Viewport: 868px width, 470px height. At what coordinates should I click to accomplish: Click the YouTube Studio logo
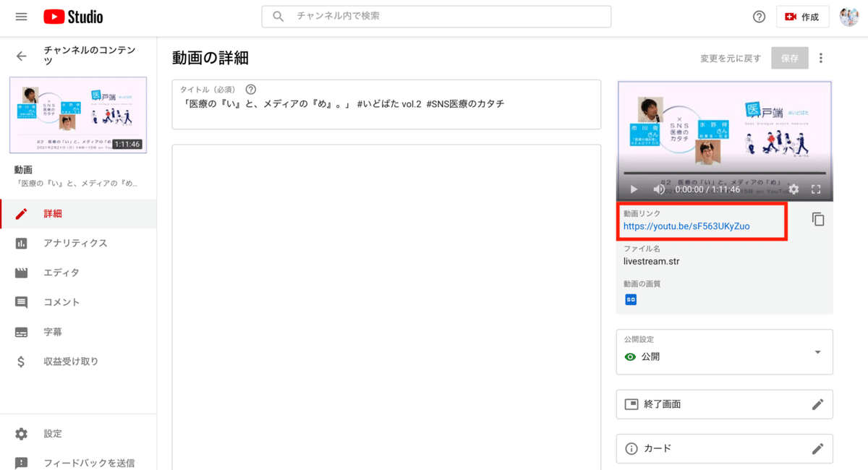point(73,17)
